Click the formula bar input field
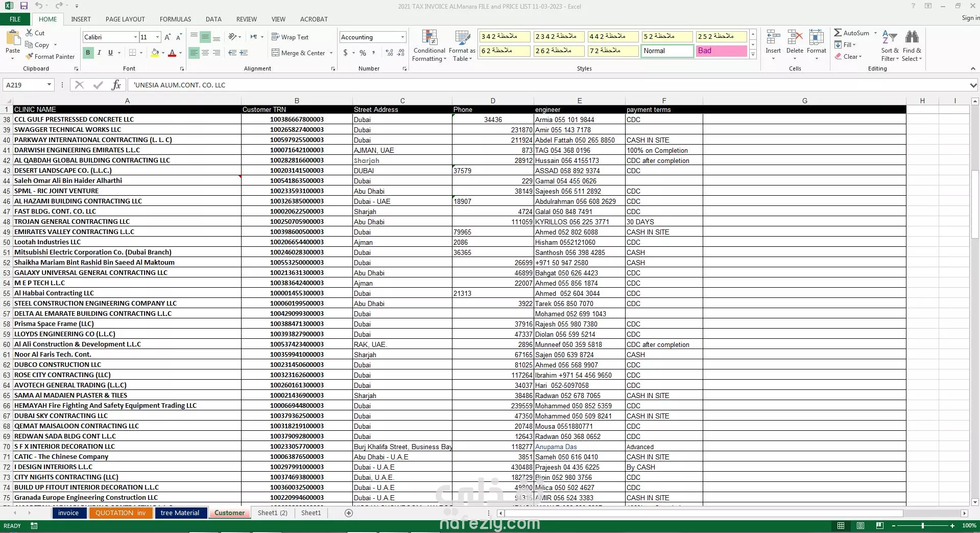This screenshot has width=980, height=533. coord(549,85)
